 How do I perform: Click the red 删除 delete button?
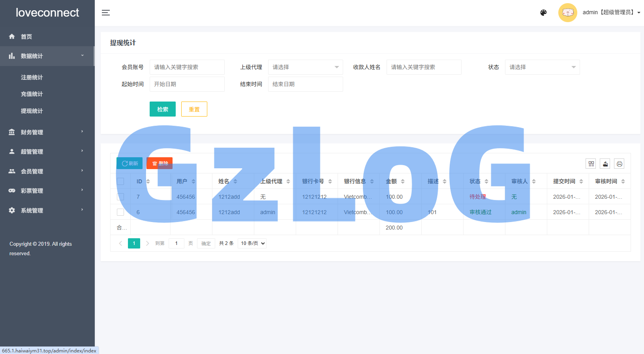coord(160,163)
